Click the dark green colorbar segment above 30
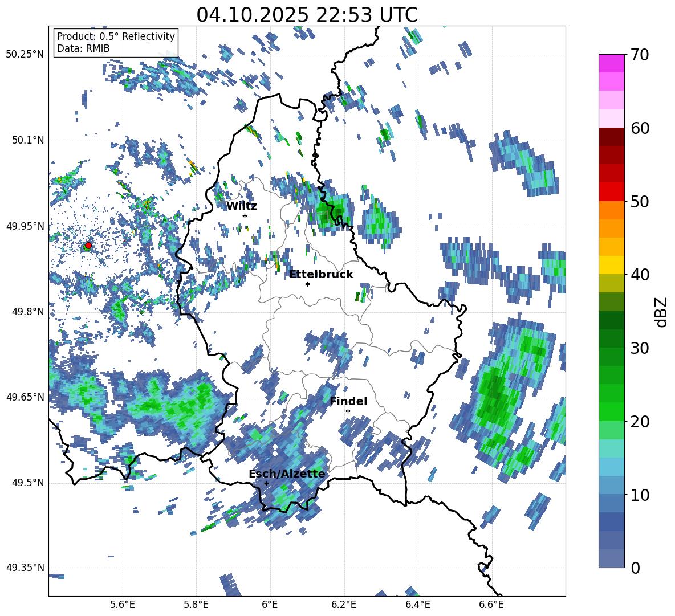675x616 pixels. [x=611, y=338]
